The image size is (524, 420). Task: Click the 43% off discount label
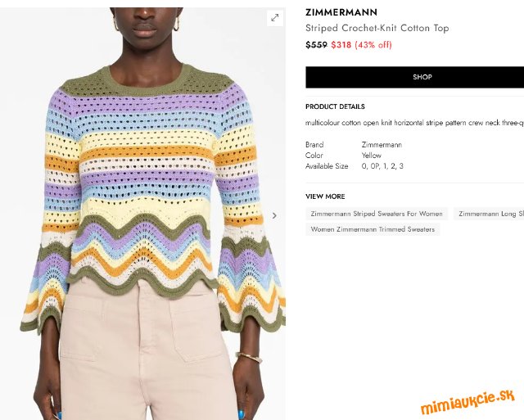tap(373, 45)
